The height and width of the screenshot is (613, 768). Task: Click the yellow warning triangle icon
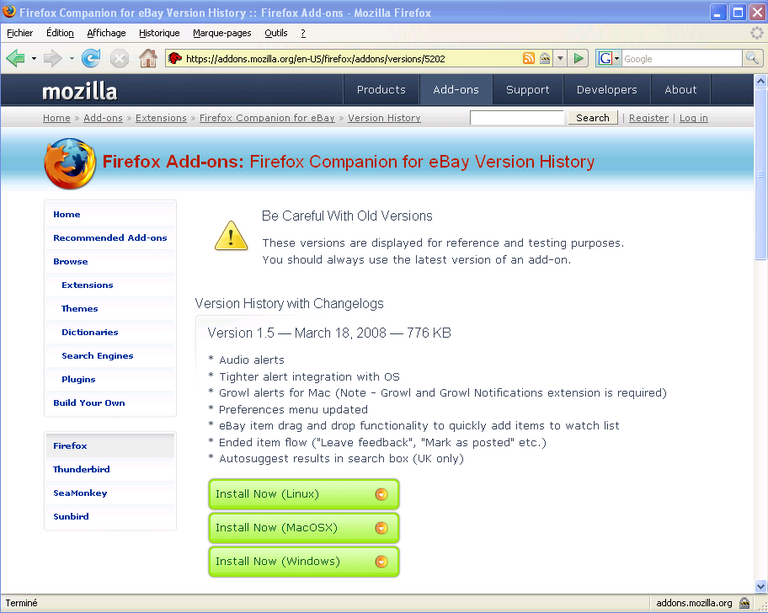[x=231, y=236]
